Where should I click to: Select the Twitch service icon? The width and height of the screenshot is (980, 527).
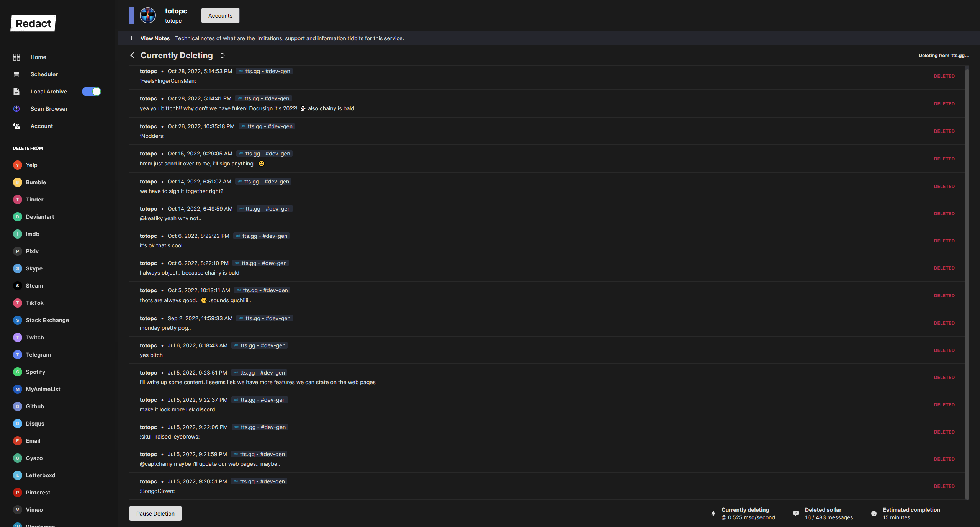pyautogui.click(x=17, y=337)
